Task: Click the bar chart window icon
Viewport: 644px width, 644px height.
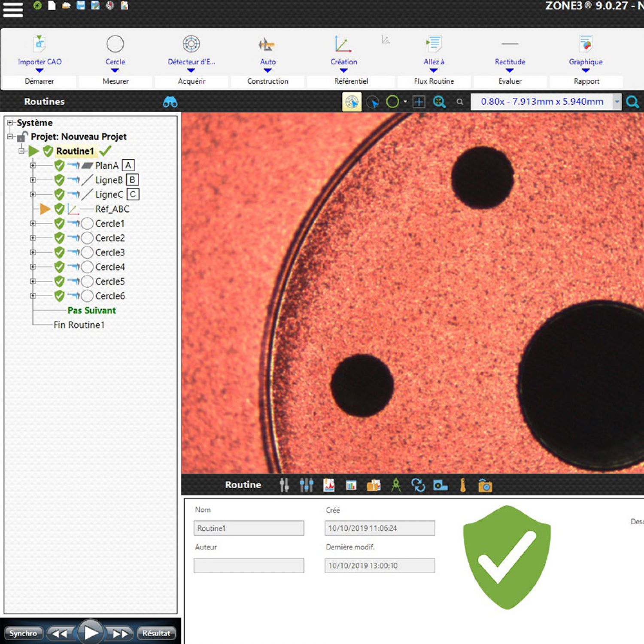Action: point(351,486)
